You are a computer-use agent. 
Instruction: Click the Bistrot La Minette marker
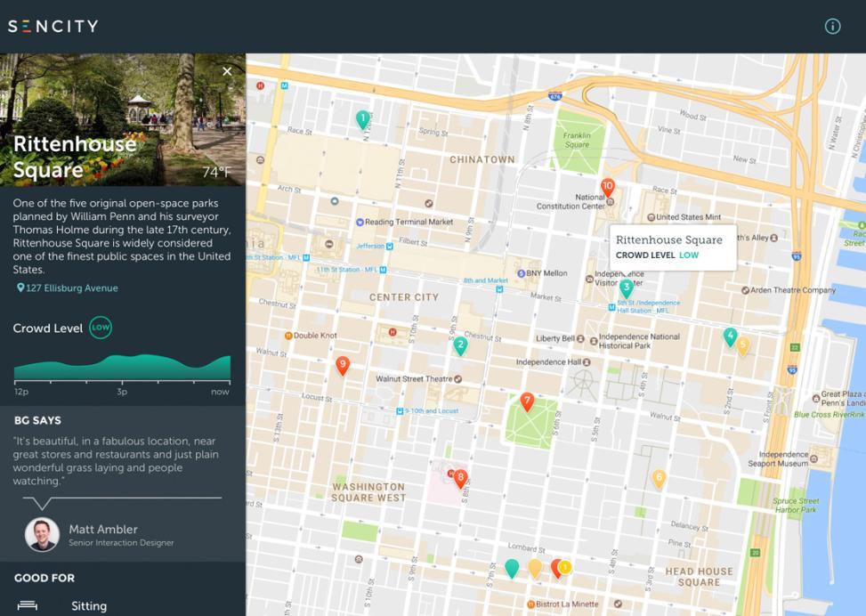click(x=530, y=604)
